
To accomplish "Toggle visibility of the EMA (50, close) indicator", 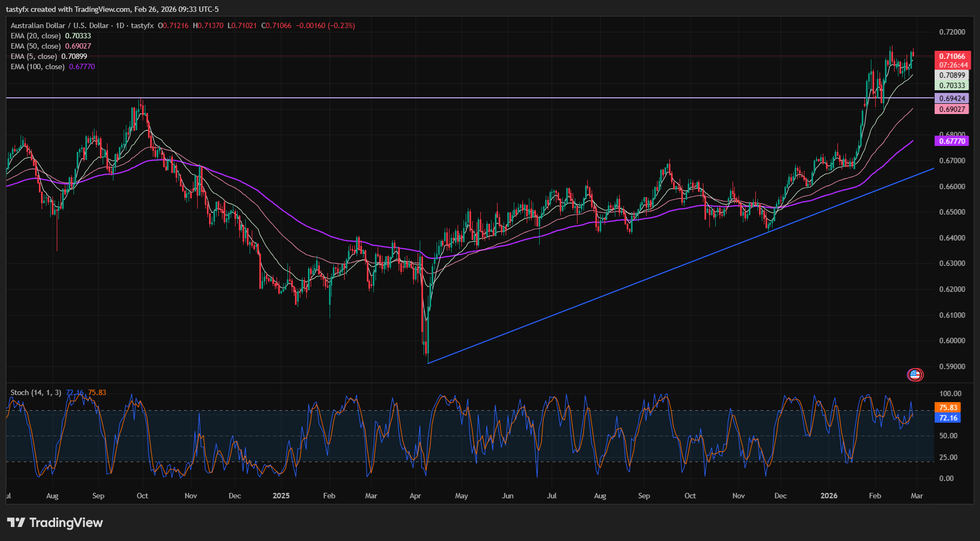I will (x=35, y=46).
